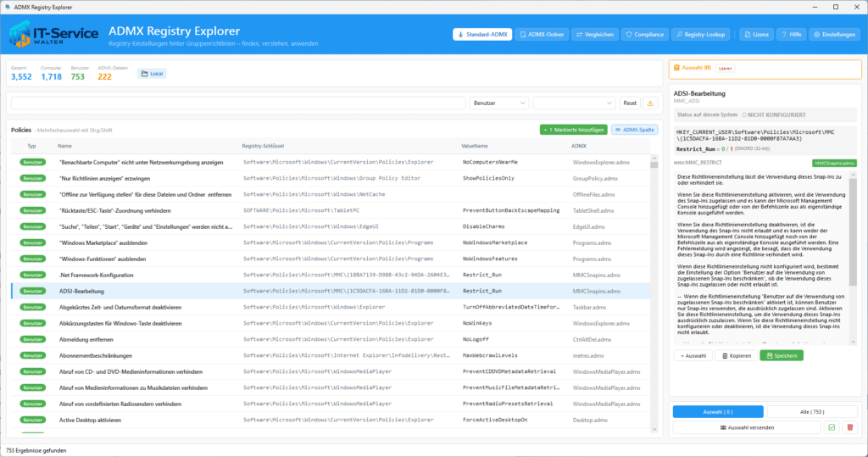
Task: Select 'Abruf von vordefinierten Radiosendern verhindern' row
Action: tap(331, 404)
